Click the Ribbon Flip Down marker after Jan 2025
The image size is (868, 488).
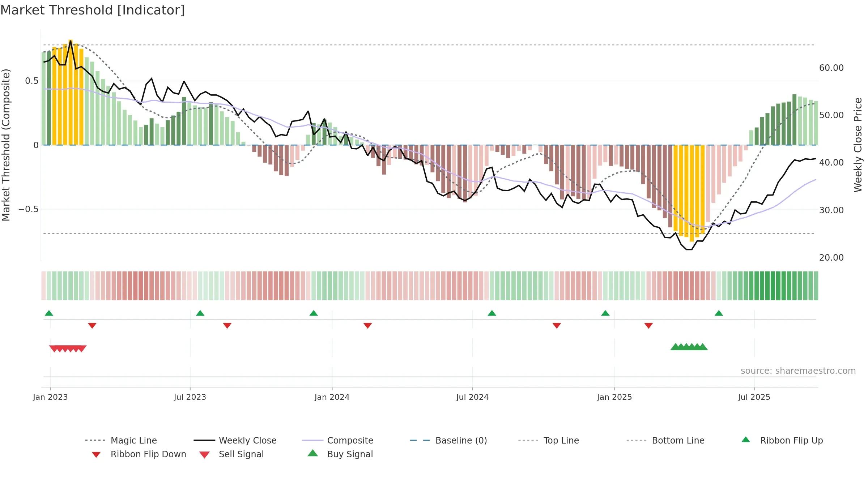648,326
